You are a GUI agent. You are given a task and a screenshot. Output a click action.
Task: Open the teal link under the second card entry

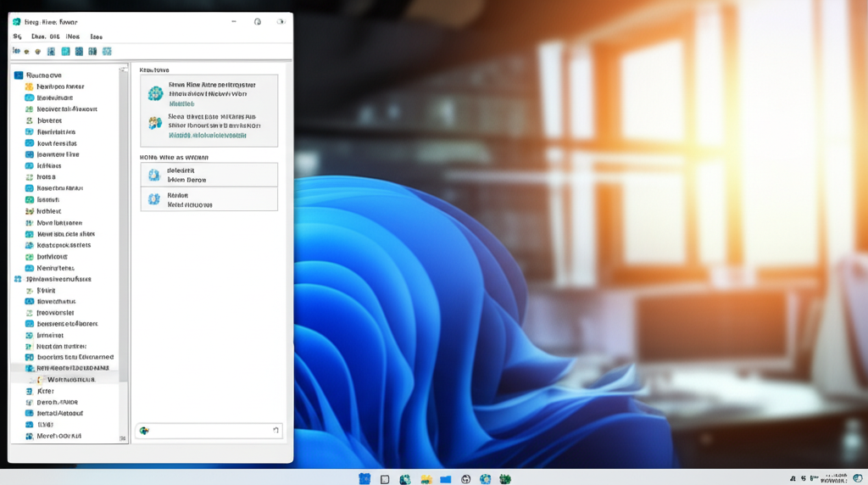click(208, 135)
